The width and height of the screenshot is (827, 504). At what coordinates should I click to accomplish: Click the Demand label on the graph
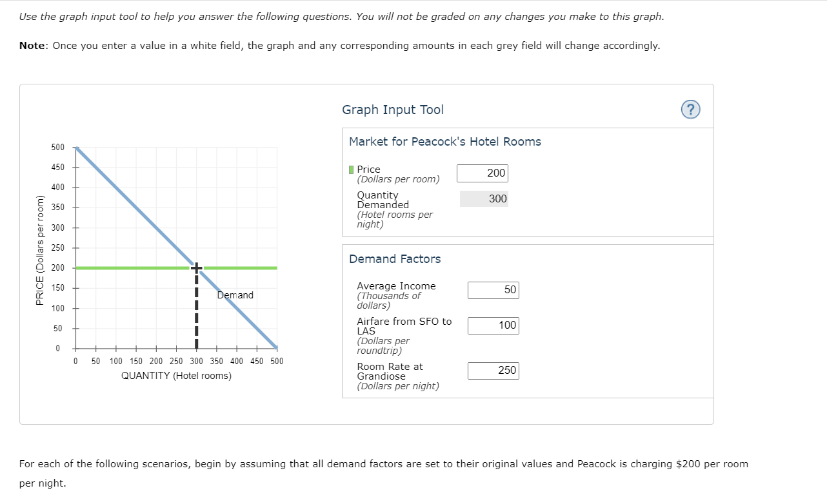tap(235, 295)
